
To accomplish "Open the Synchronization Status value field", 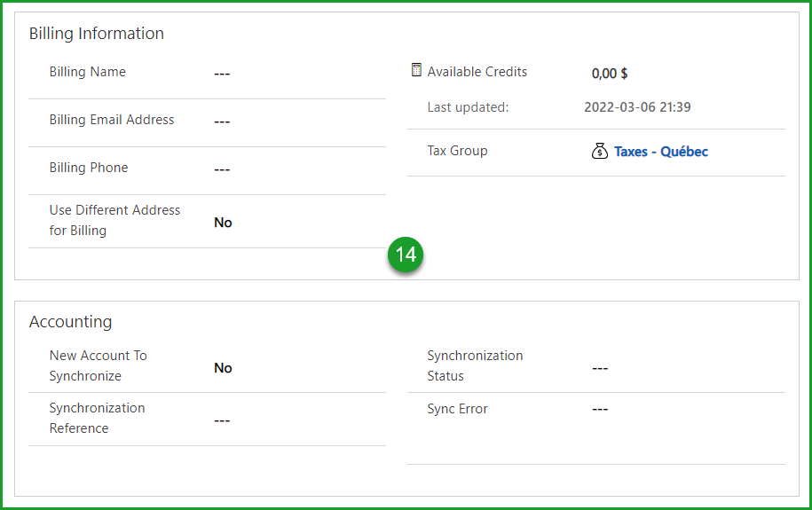I will tap(600, 368).
